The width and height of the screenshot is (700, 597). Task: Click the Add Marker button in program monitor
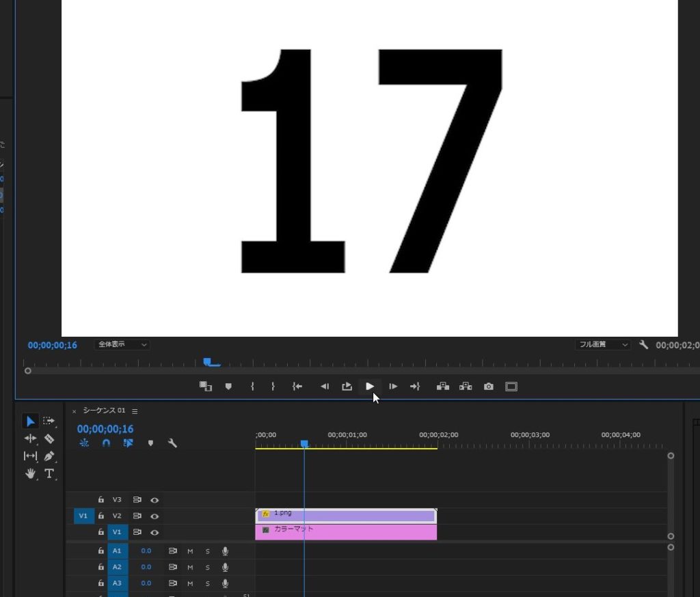[228, 387]
